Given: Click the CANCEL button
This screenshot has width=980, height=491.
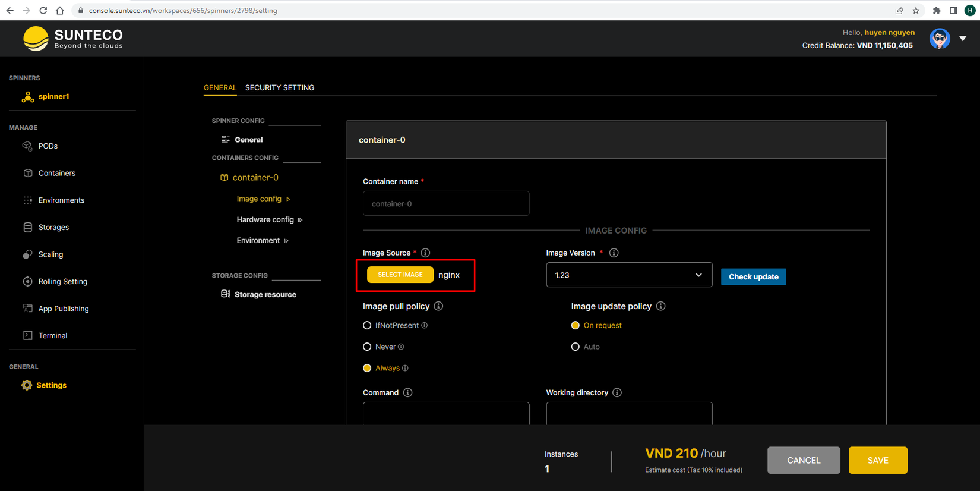Looking at the screenshot, I should coord(804,460).
